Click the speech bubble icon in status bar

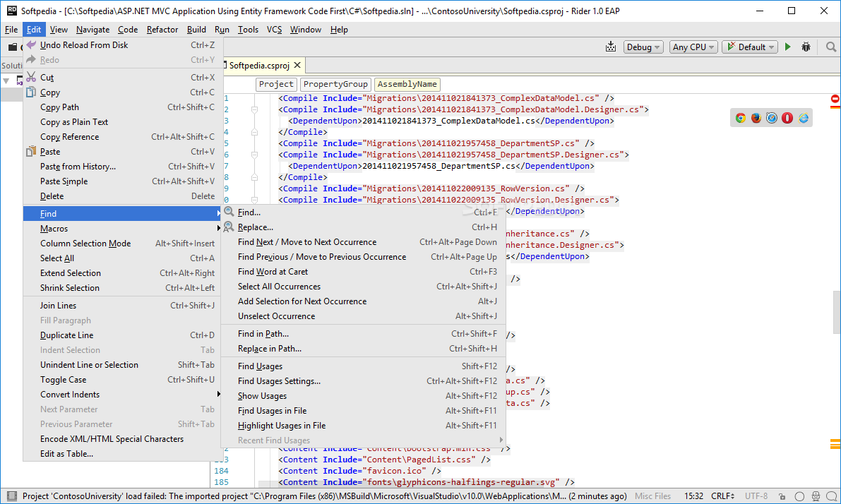[x=831, y=496]
